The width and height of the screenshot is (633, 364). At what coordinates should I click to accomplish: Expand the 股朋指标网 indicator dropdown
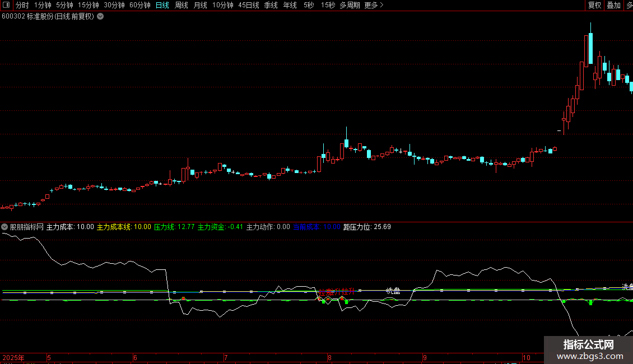point(5,227)
